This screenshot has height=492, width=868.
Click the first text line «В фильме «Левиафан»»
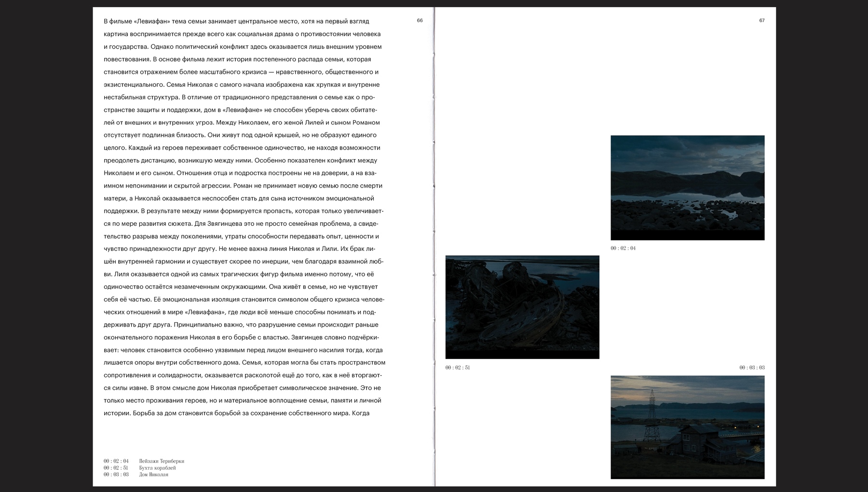click(x=236, y=21)
